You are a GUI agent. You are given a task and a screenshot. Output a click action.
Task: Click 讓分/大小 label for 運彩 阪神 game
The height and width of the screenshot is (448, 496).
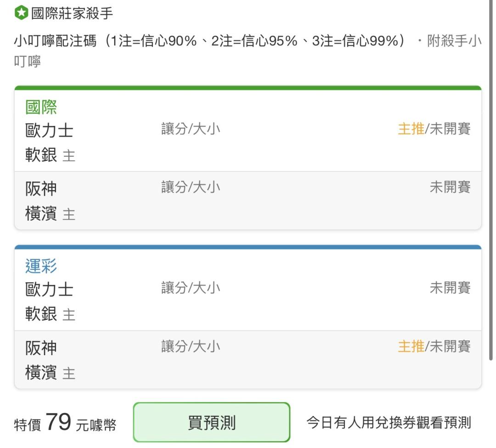pos(191,346)
